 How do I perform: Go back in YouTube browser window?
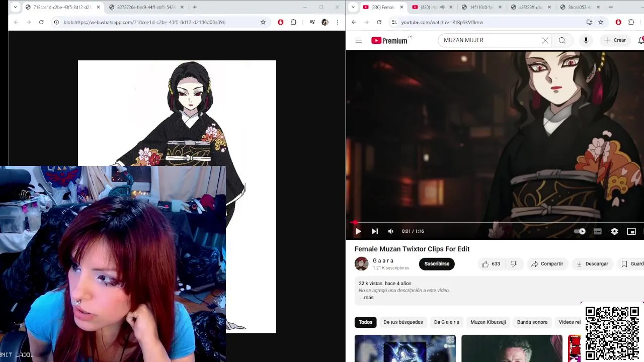point(354,22)
